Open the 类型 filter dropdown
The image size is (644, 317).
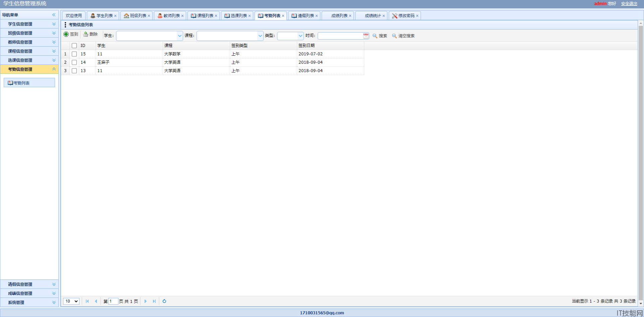tap(300, 36)
